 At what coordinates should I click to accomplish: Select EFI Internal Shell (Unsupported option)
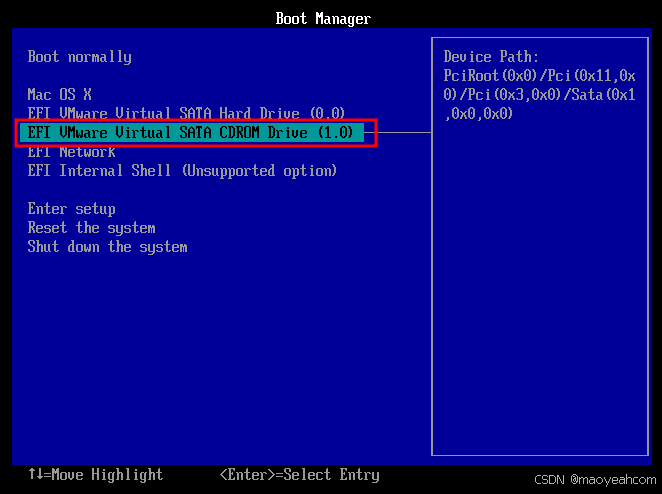point(182,171)
